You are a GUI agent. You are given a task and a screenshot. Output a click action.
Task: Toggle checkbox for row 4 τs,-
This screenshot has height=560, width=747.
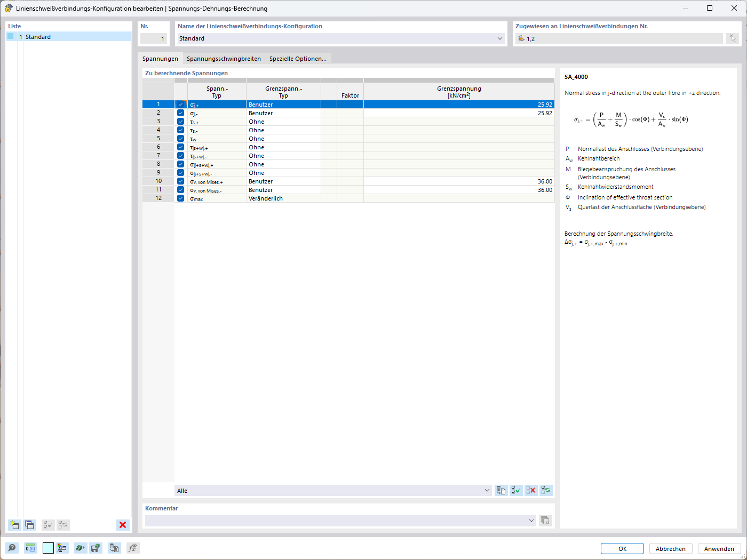click(x=180, y=130)
